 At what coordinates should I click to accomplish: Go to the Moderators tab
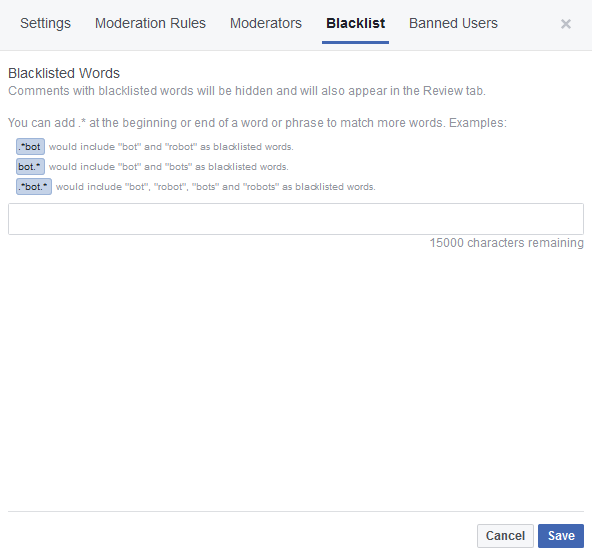coord(266,23)
